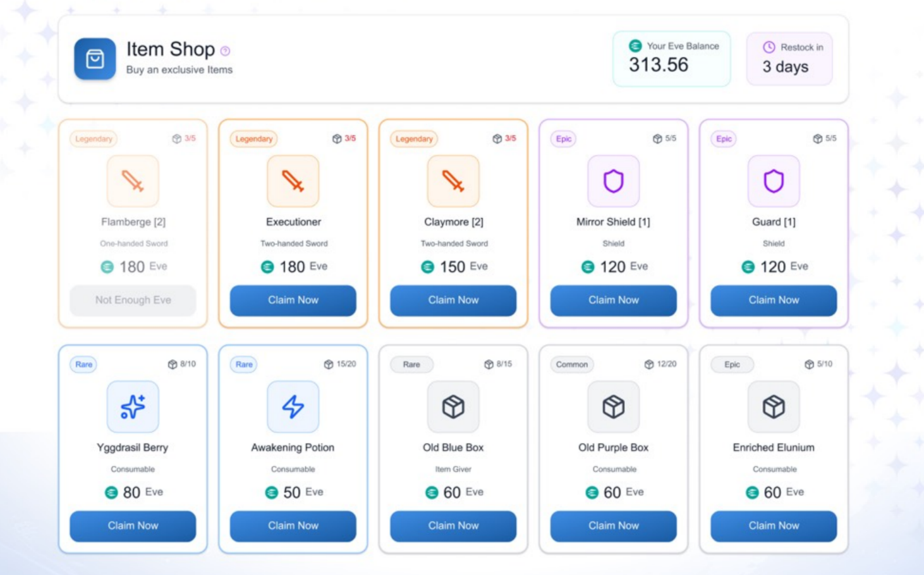The height and width of the screenshot is (575, 924).
Task: Click the Restock in clock icon
Action: [769, 47]
